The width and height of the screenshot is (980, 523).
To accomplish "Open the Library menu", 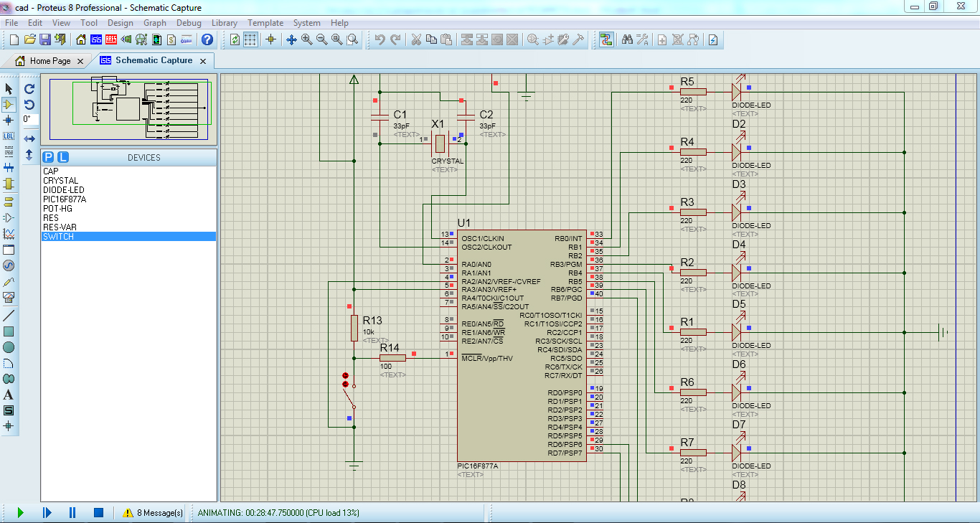I will [x=225, y=23].
